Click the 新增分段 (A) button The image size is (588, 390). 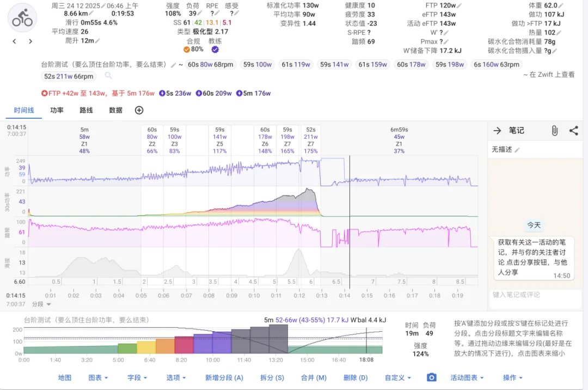224,377
